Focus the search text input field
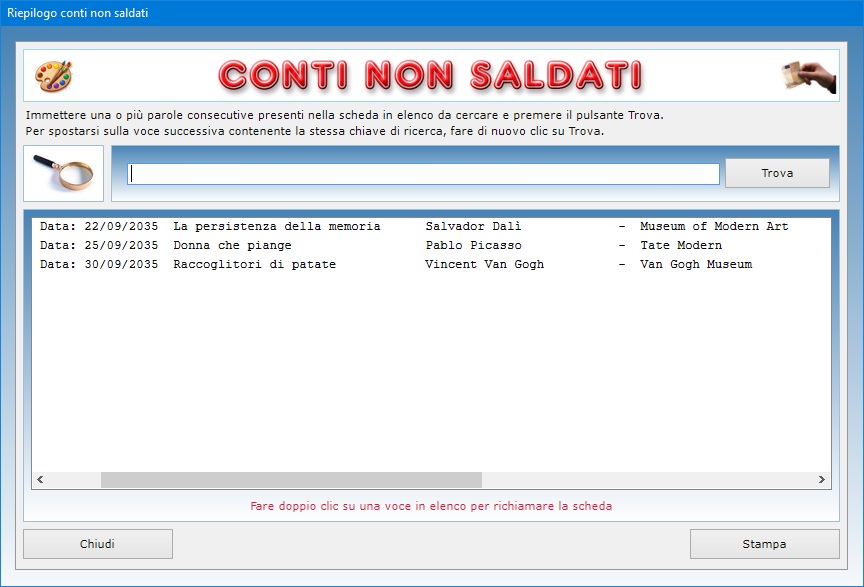 423,174
